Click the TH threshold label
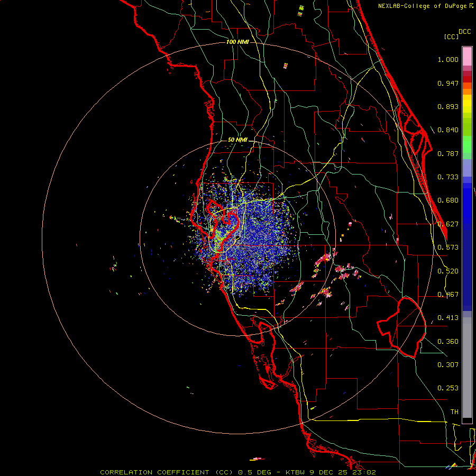The width and height of the screenshot is (476, 476). pos(454,412)
